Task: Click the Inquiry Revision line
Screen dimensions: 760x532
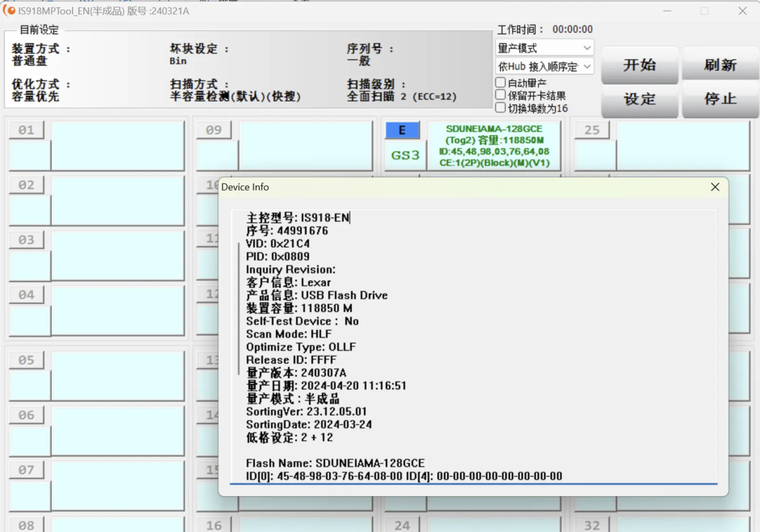Action: [291, 269]
